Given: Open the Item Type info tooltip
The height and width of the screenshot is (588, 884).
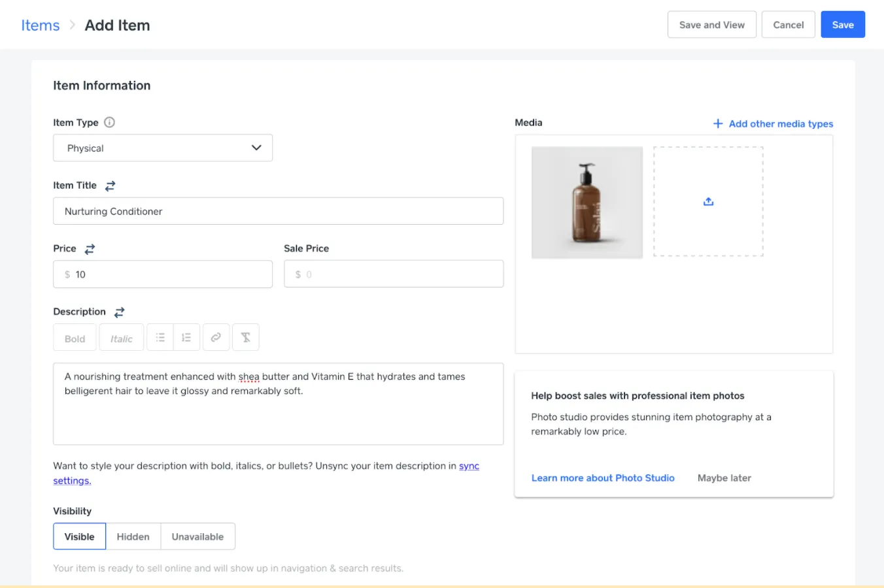Looking at the screenshot, I should click(x=109, y=122).
